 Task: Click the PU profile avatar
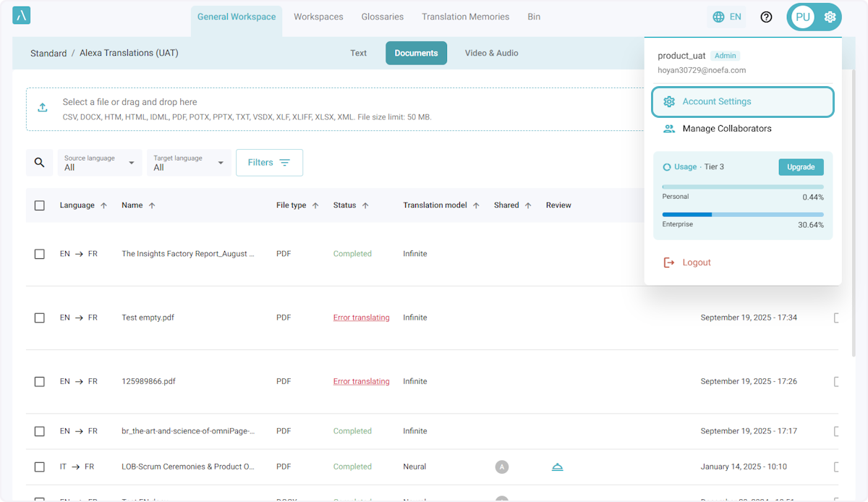(x=802, y=17)
